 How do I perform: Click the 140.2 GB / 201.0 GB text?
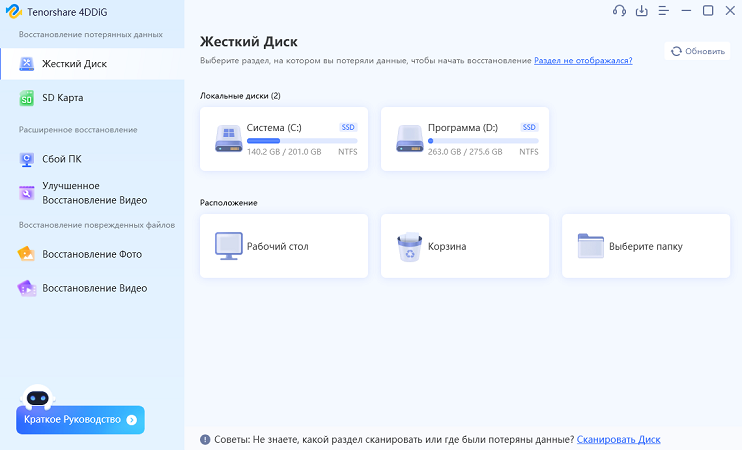[x=284, y=152]
